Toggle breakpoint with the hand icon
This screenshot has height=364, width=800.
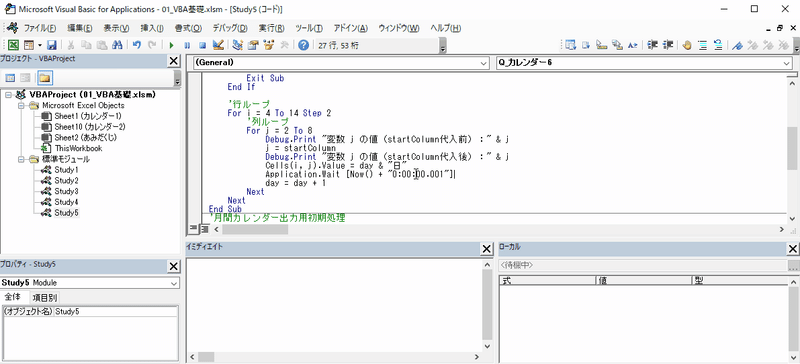coord(687,45)
